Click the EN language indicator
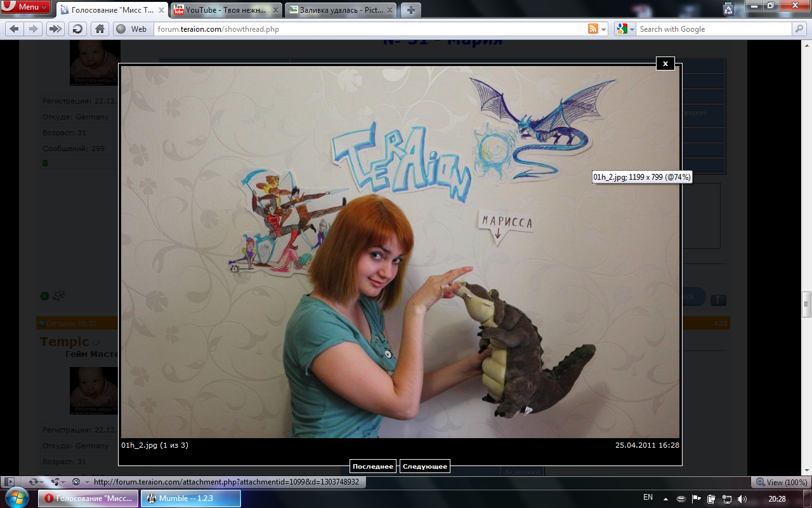 point(648,497)
